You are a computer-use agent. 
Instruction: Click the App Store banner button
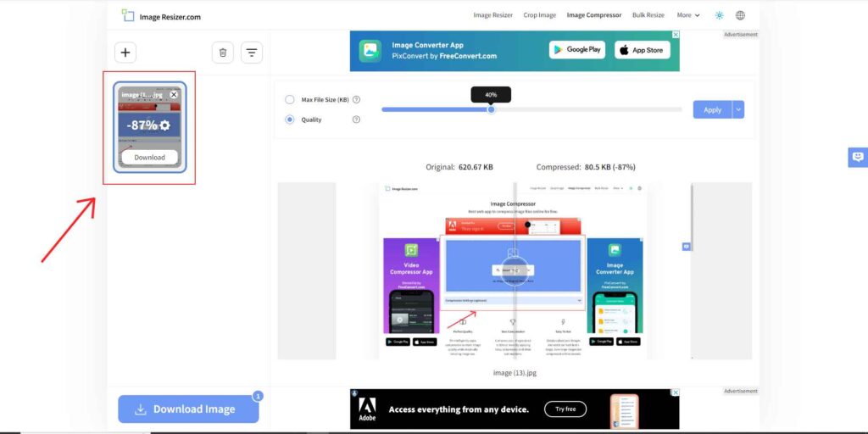click(x=643, y=50)
